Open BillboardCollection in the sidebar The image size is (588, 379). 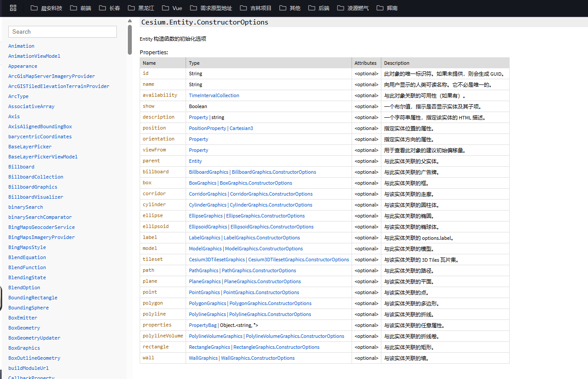[x=36, y=177]
